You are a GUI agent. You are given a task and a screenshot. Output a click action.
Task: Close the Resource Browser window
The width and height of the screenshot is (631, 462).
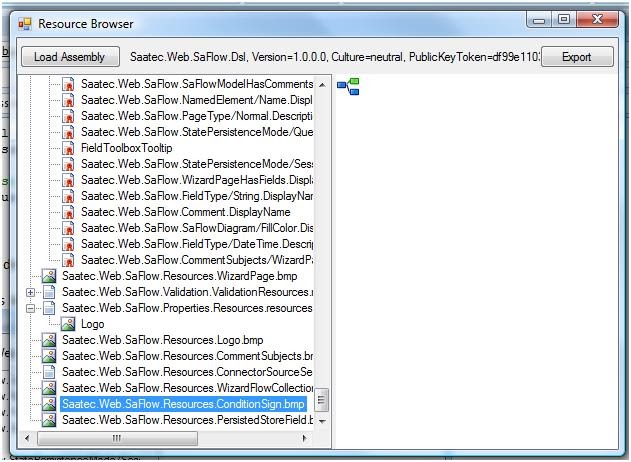[x=598, y=19]
